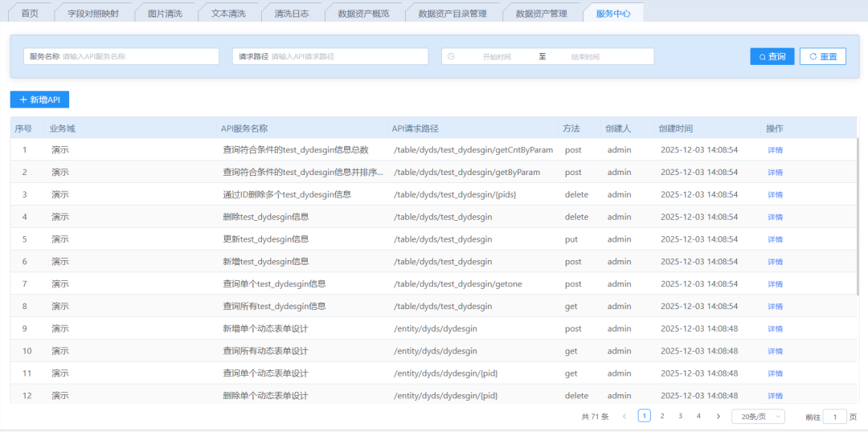Viewport: 868px width, 432px height.
Task: Go to next page arrow
Action: pos(718,416)
